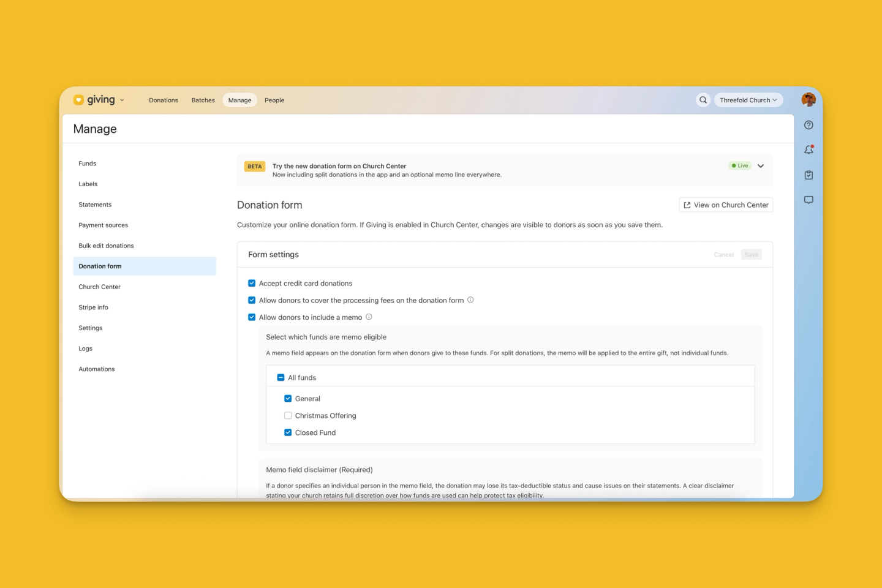Screen dimensions: 882x588
Task: Open the tasks clipboard icon
Action: (x=809, y=175)
